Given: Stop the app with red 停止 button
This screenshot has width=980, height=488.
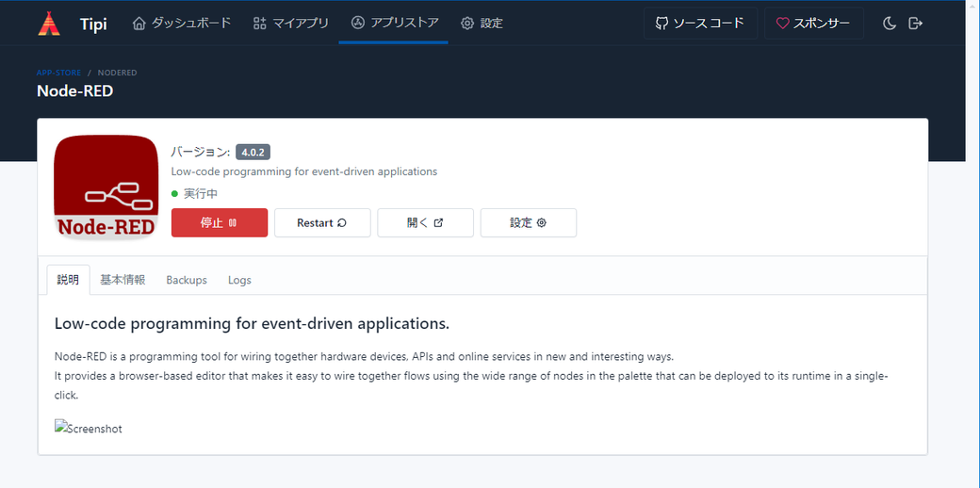Looking at the screenshot, I should [x=220, y=223].
